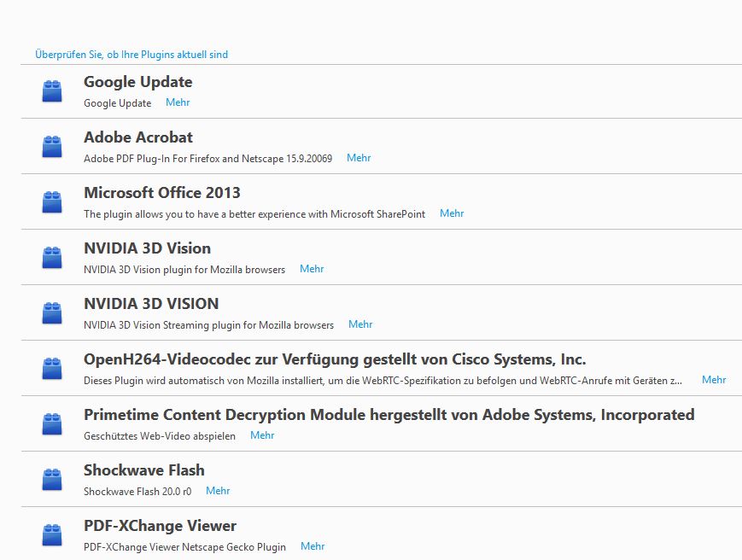Screen dimensions: 742x560
Task: Select the Shockwave Flash plugin title
Action: pos(143,470)
